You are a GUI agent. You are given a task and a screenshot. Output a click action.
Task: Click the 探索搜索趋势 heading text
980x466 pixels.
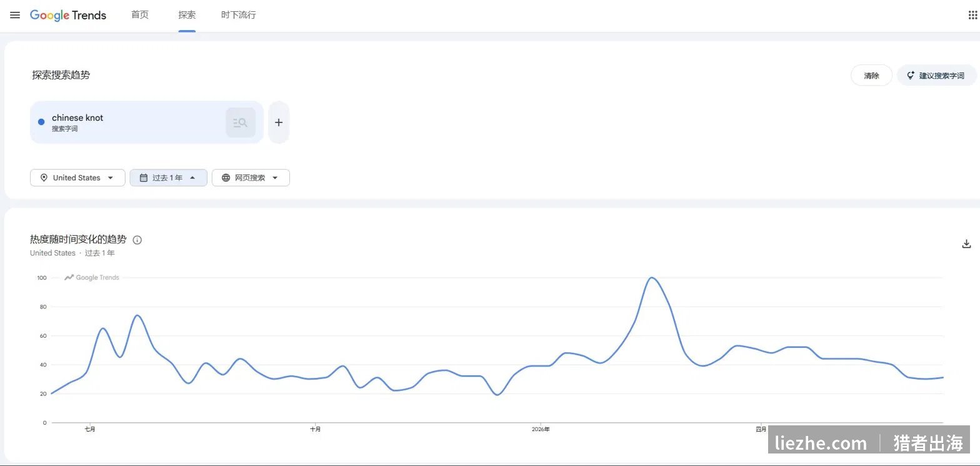click(61, 75)
